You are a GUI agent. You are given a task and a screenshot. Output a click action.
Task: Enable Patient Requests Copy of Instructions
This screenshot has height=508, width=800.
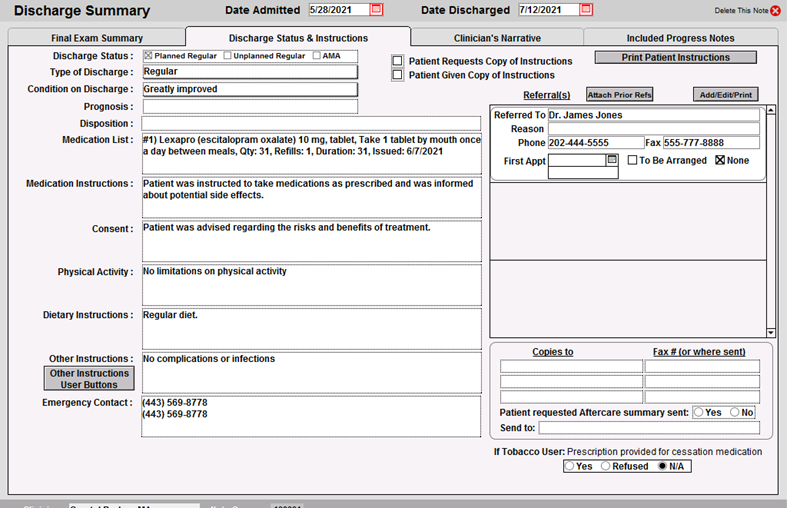pyautogui.click(x=397, y=61)
